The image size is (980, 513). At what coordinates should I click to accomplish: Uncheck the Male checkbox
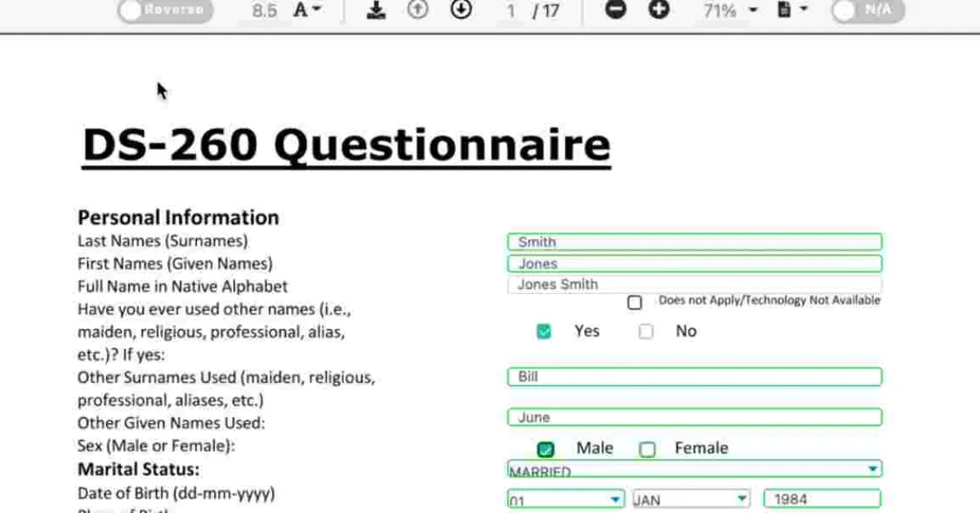[x=546, y=449]
